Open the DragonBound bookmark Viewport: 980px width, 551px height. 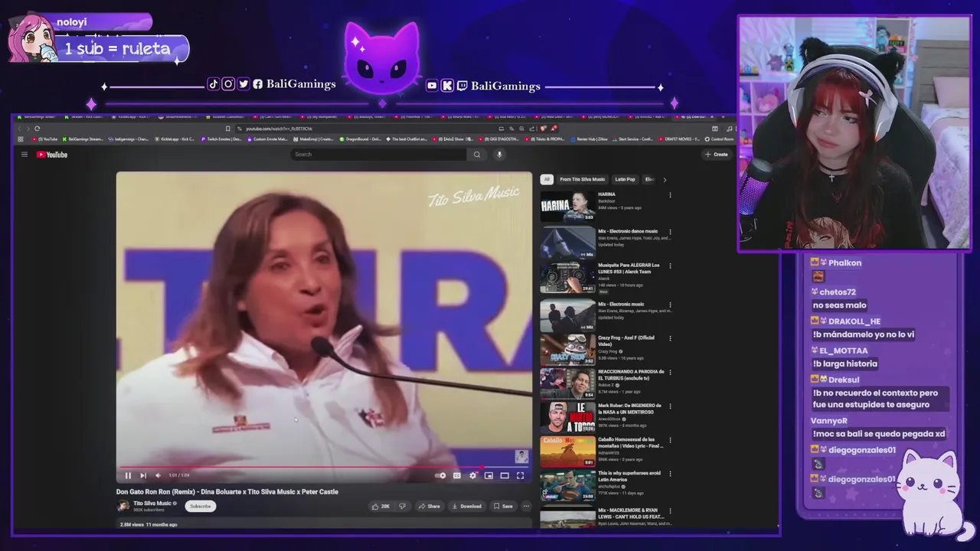(x=360, y=139)
